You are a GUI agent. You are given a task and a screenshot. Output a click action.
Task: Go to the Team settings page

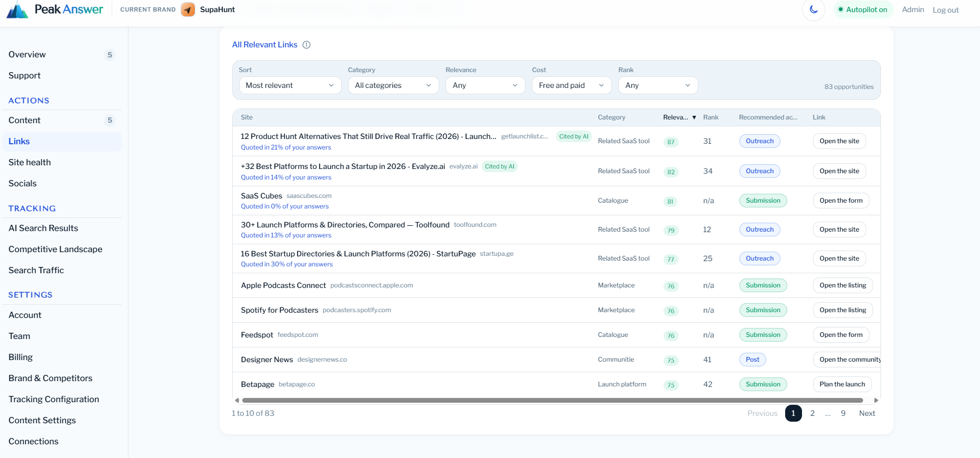(62, 336)
